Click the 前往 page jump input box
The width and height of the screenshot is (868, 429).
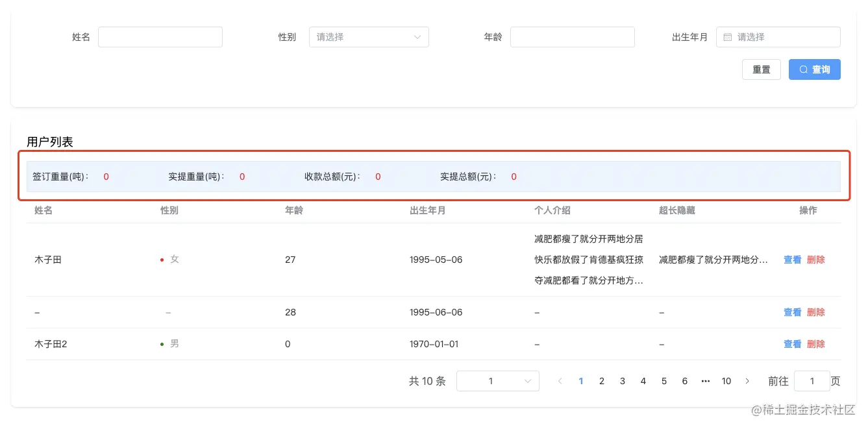(x=812, y=381)
